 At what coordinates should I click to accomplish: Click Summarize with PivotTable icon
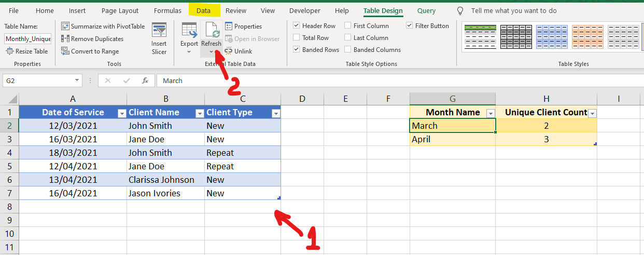65,26
